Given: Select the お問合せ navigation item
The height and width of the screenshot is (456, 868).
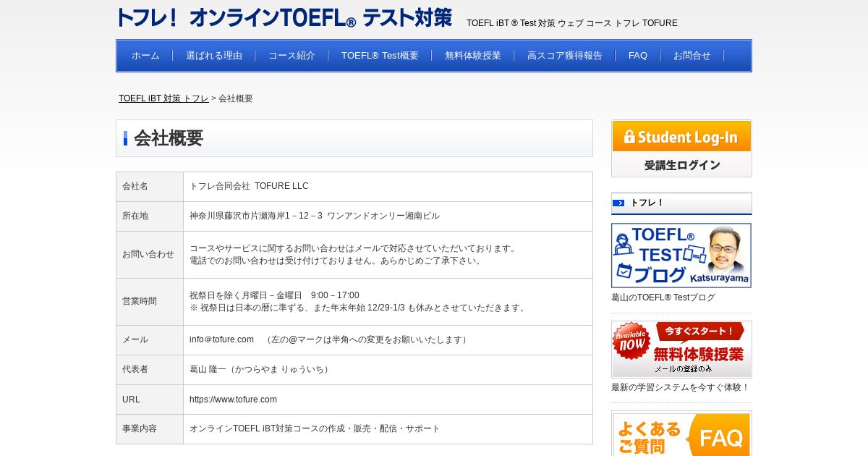Looking at the screenshot, I should (692, 56).
